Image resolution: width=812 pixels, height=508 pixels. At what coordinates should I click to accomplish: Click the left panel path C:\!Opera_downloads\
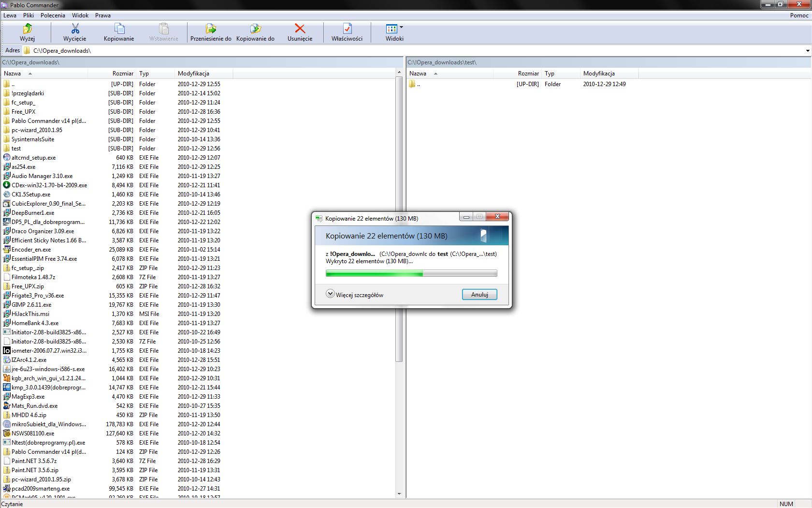(30, 62)
